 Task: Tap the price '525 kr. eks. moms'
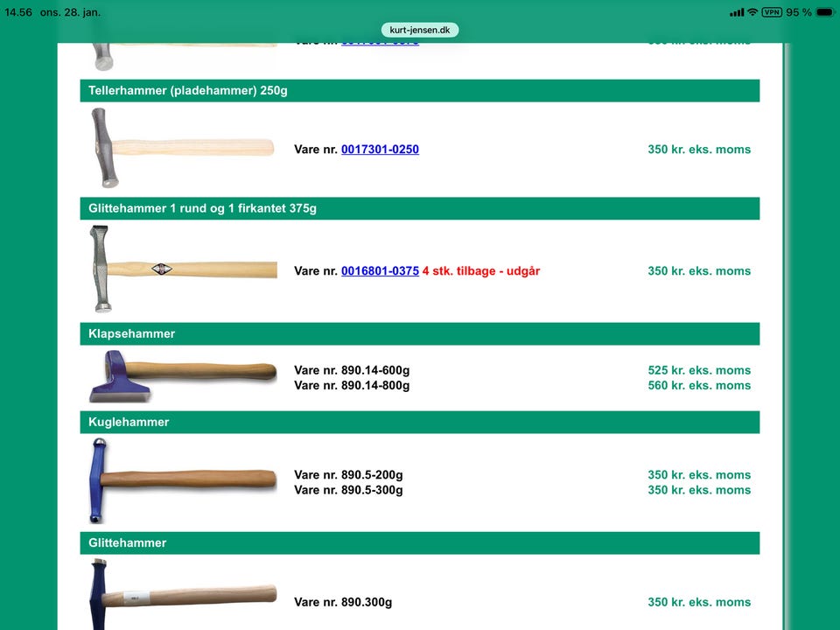[x=699, y=370]
